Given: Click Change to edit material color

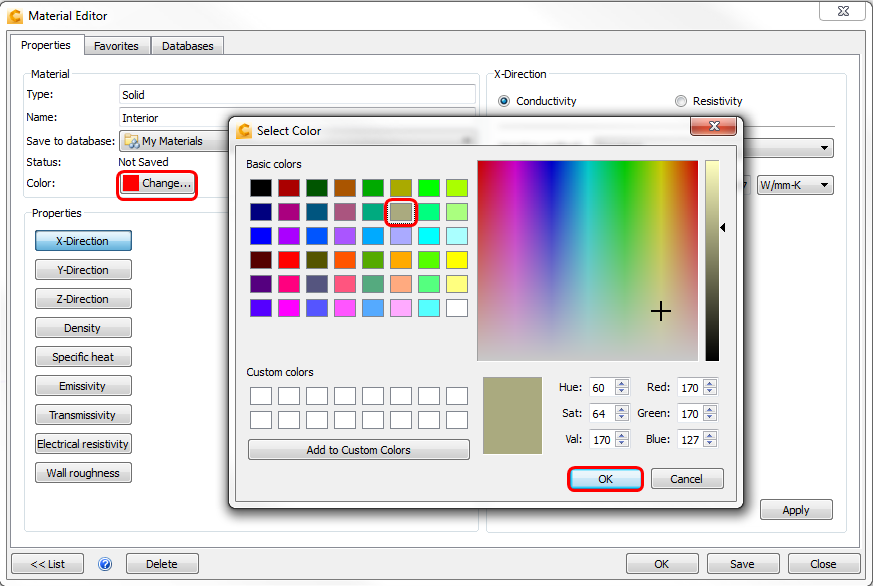Looking at the screenshot, I should click(x=159, y=184).
